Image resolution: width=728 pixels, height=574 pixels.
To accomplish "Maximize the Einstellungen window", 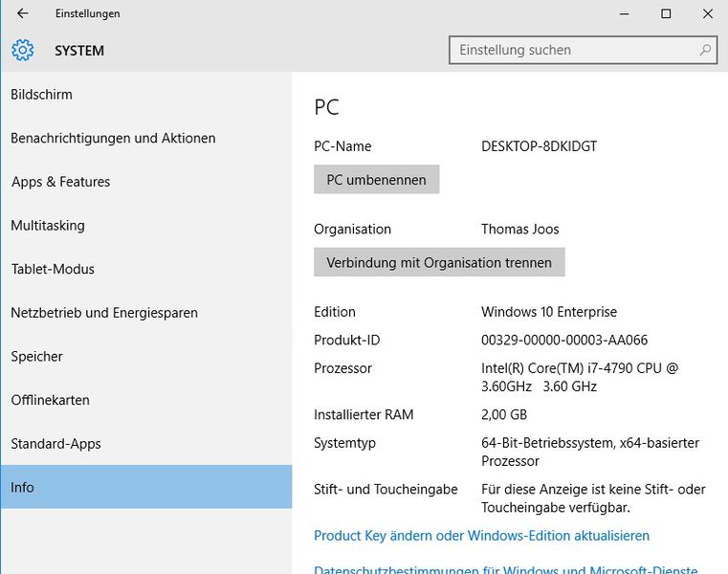I will (666, 13).
